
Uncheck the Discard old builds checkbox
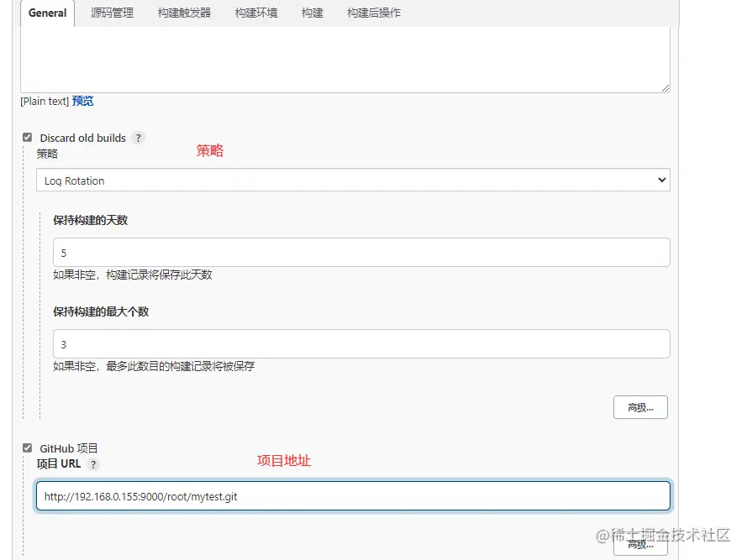[27, 138]
